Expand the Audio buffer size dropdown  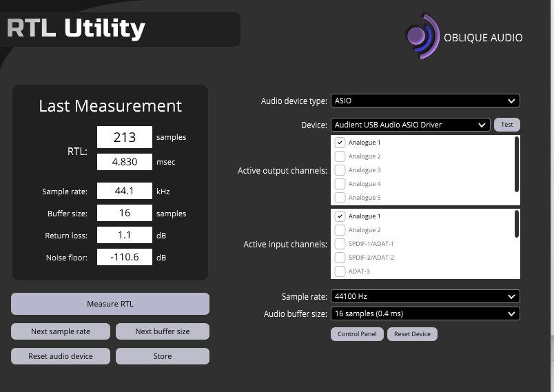(x=425, y=313)
